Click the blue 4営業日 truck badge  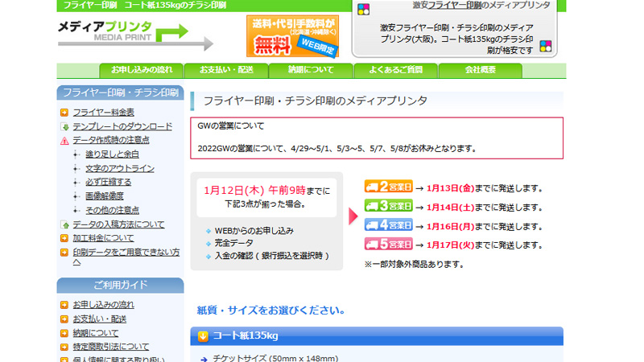coord(388,226)
